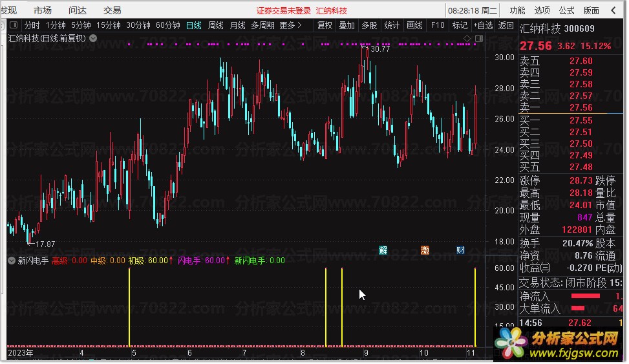Click the 卖五 price 27.60

(x=581, y=61)
